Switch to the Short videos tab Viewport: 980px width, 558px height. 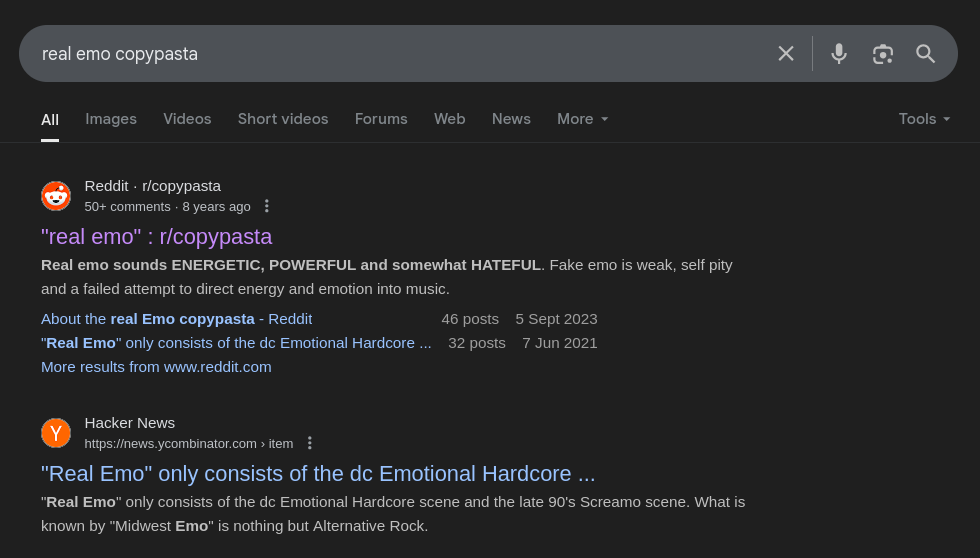282,119
